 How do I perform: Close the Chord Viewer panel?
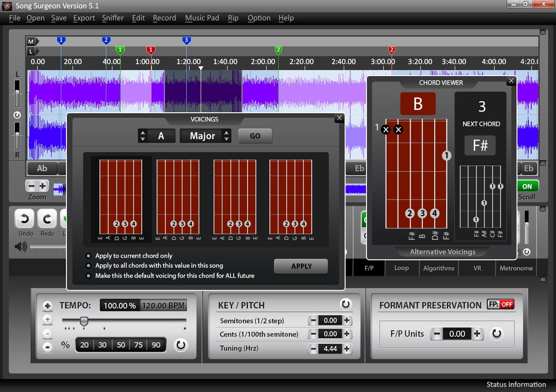coord(511,81)
